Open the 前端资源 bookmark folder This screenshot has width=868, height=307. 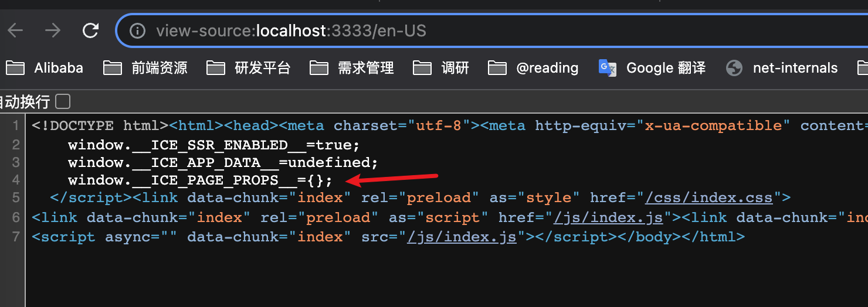tap(145, 68)
